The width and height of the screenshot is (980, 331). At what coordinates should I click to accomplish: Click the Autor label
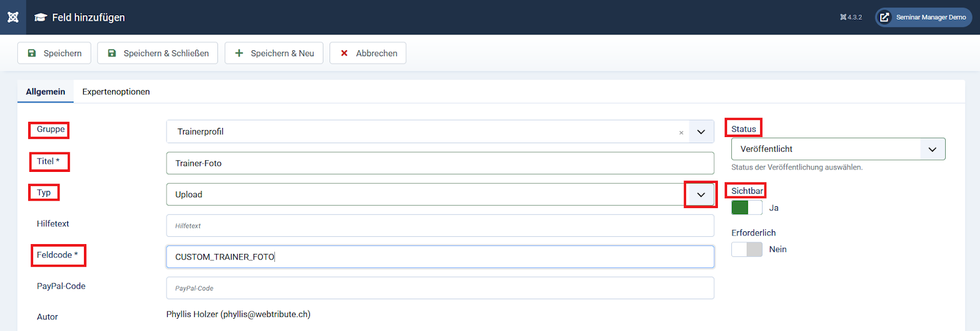(x=47, y=317)
